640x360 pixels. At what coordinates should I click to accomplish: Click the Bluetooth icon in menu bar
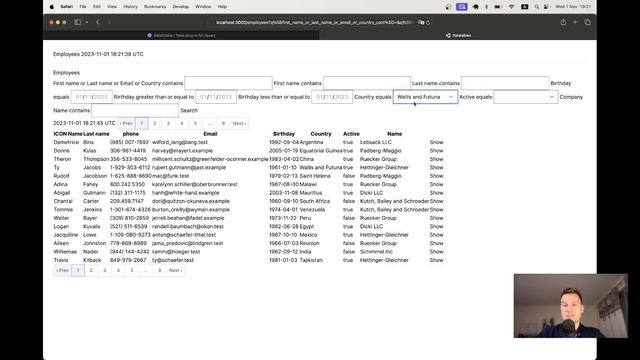487,7
